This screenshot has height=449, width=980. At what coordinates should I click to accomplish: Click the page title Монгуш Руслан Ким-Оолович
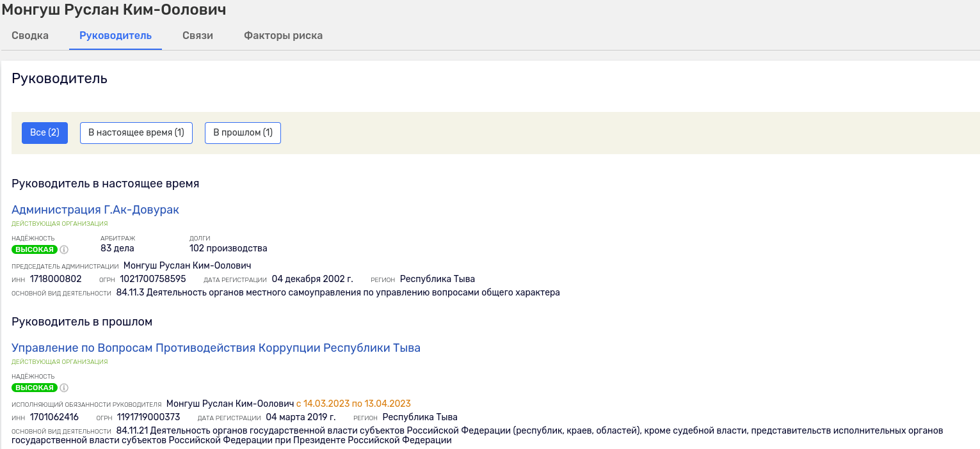click(x=114, y=10)
